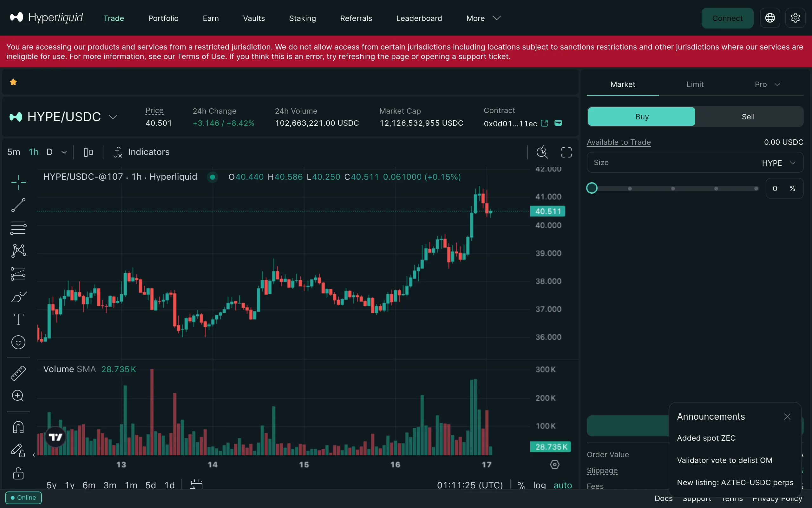Select the brush drawing tool
The height and width of the screenshot is (508, 812).
(18, 297)
